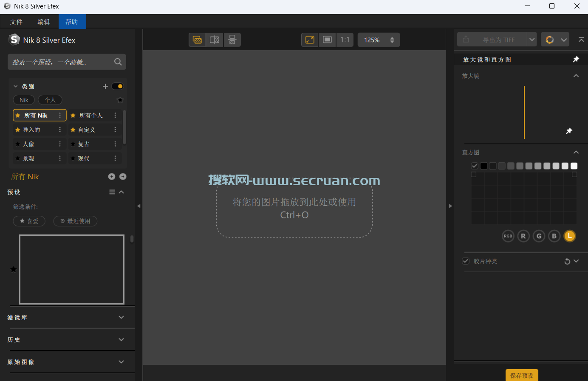Click the Nik collection orange circle icon
This screenshot has width=588, height=381.
[x=550, y=40]
